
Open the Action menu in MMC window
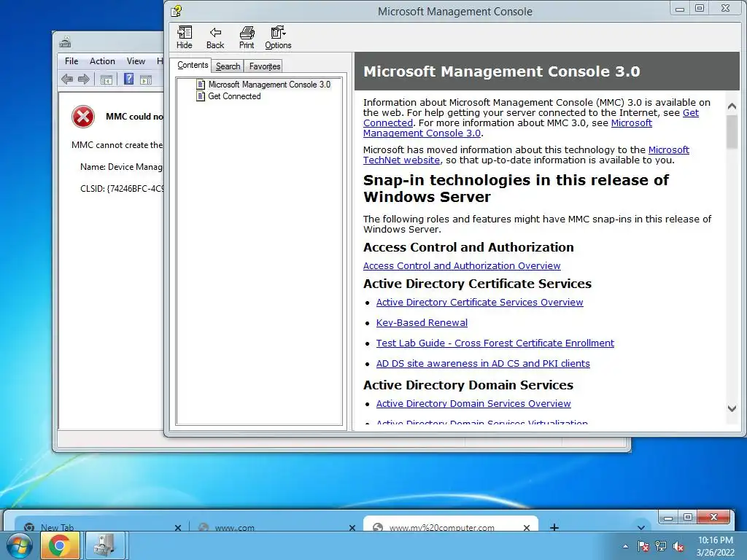tap(102, 61)
